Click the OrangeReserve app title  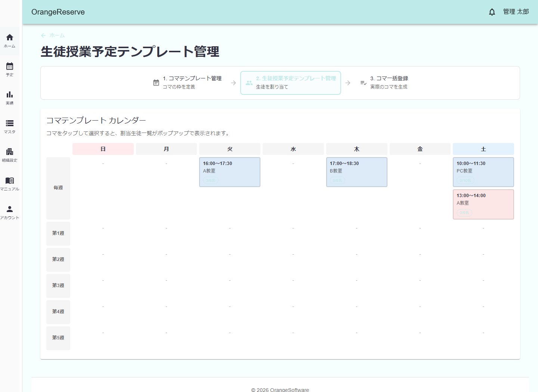(58, 12)
